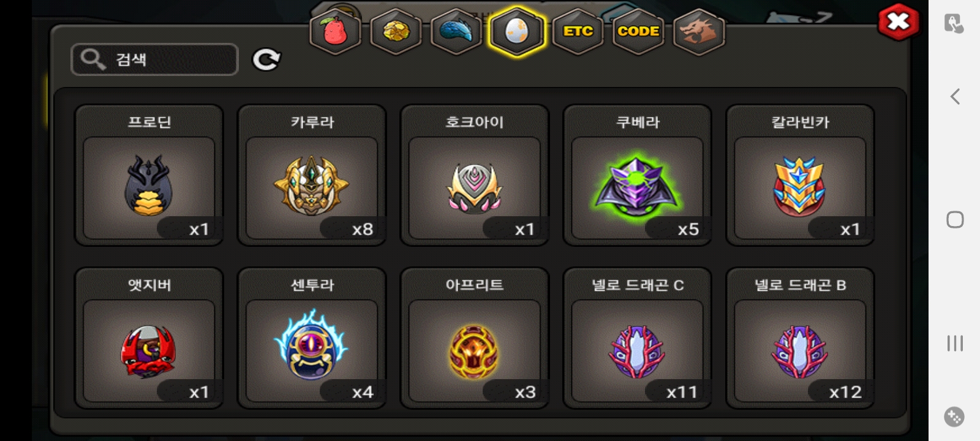Open the red fruit food tab
This screenshot has width=980, height=441.
point(335,32)
